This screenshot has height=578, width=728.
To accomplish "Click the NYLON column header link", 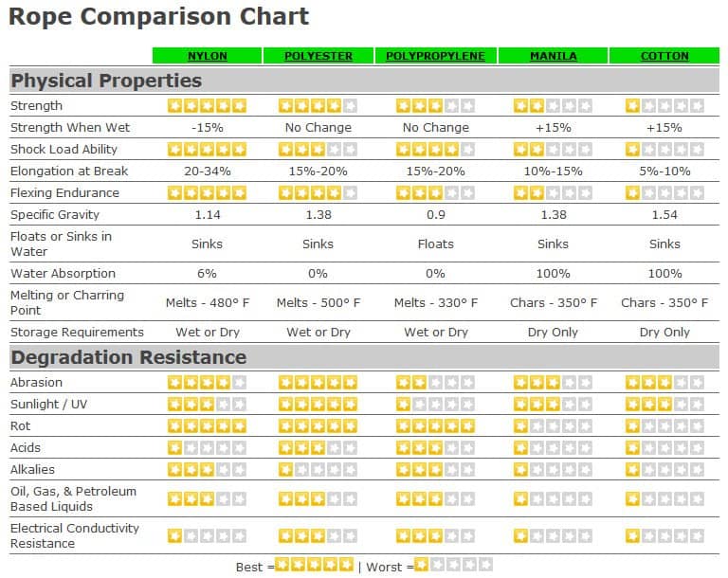I will click(x=207, y=56).
